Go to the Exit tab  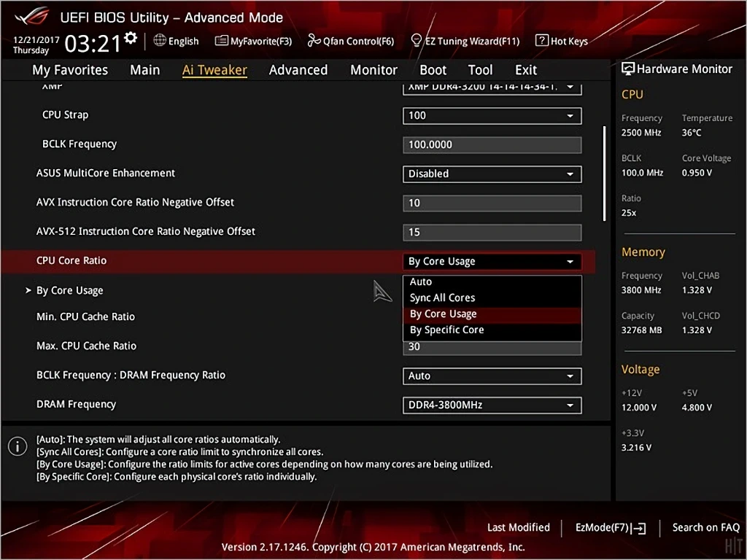(x=526, y=70)
